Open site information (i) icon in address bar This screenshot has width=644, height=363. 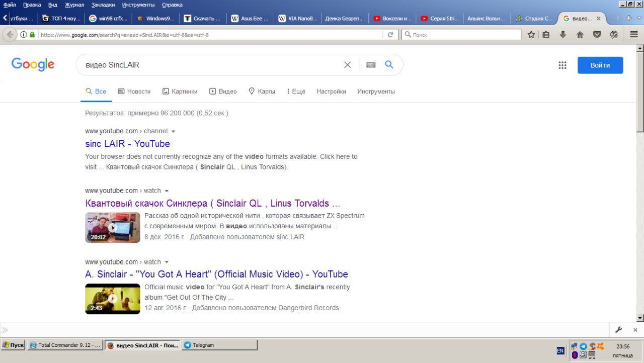[24, 35]
